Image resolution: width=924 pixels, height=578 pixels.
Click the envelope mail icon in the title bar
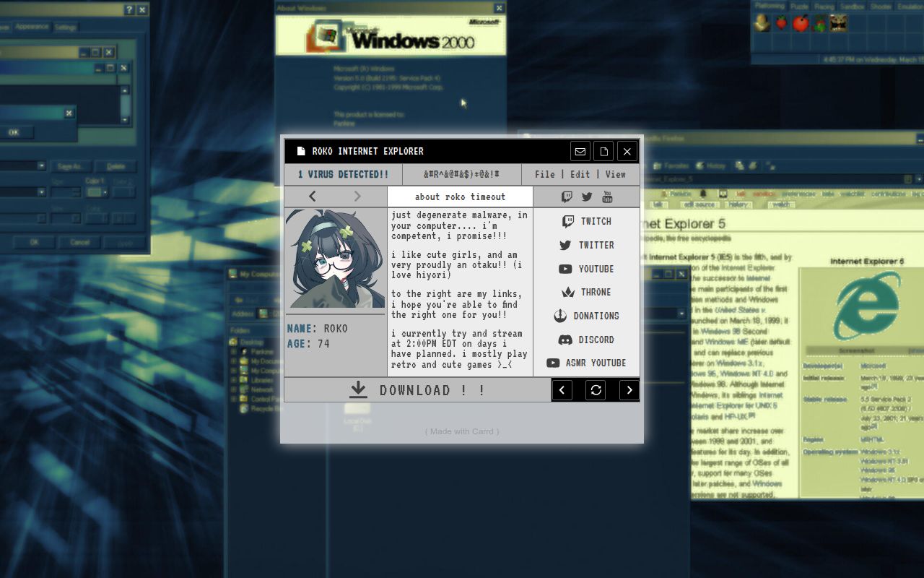[x=580, y=151]
